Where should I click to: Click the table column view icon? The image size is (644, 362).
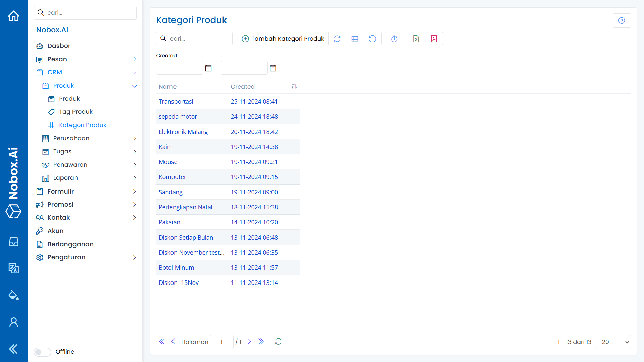click(355, 39)
